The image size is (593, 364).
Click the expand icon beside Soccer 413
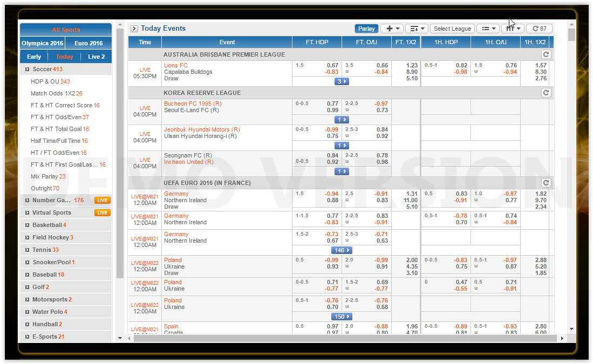pyautogui.click(x=27, y=69)
